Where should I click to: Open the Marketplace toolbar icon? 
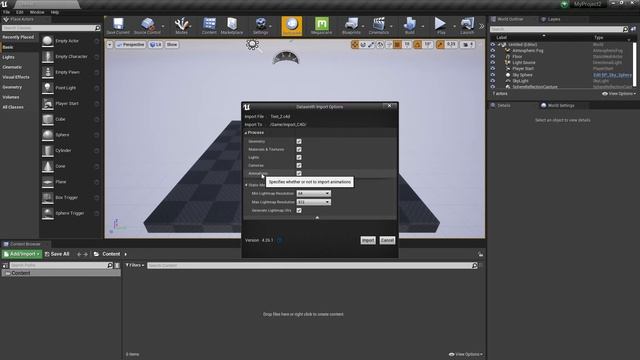click(x=232, y=24)
